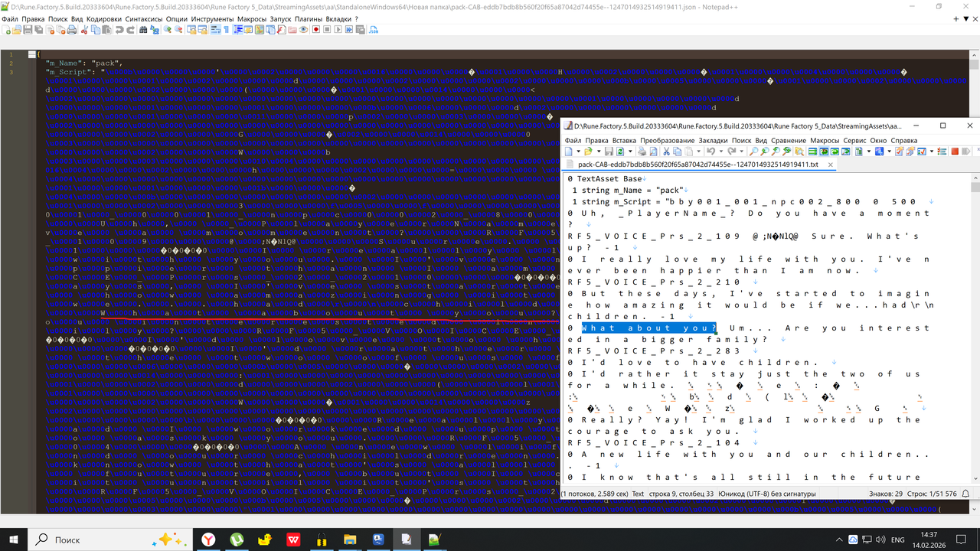Click Print icon in second editor toolbar

coord(642,152)
